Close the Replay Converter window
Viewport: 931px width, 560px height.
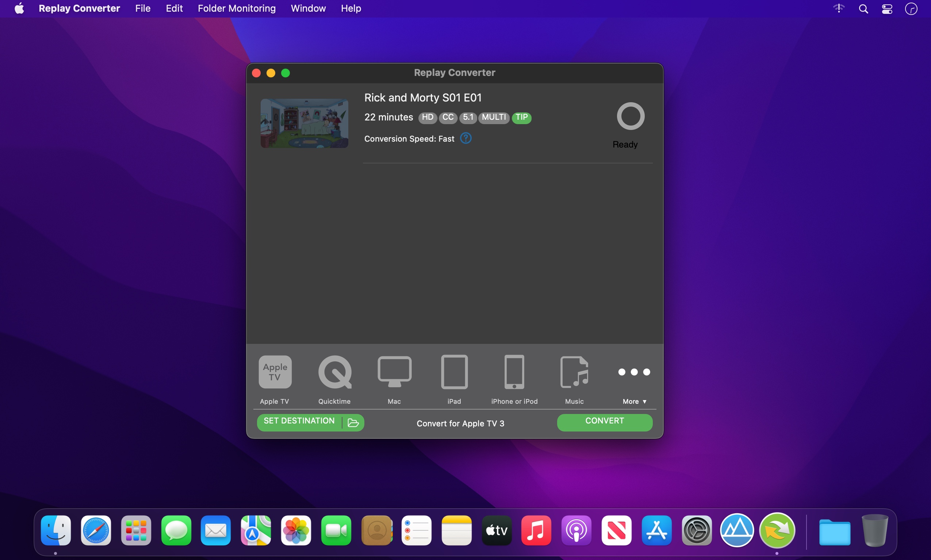[x=256, y=73]
